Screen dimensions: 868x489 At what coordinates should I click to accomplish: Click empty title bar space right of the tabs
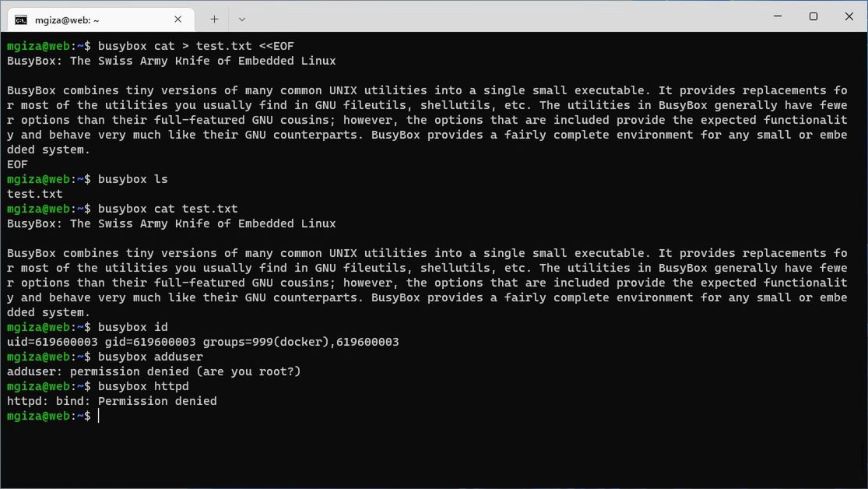click(x=506, y=17)
